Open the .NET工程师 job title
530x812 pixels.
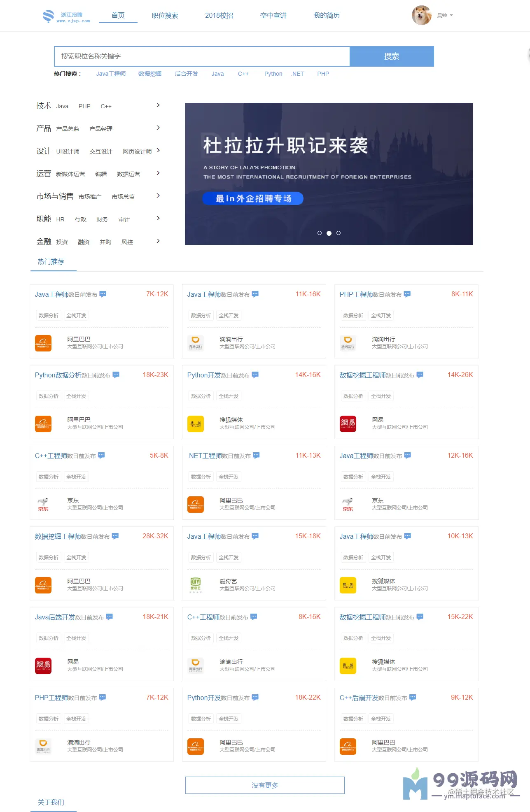(205, 456)
